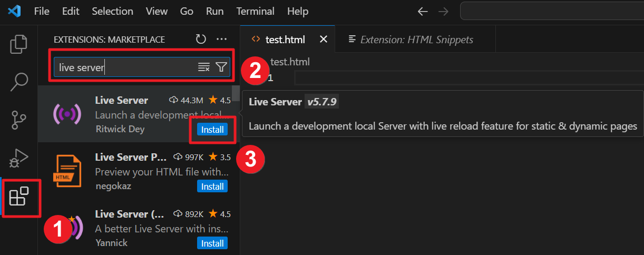Close the test.html tab

pyautogui.click(x=324, y=39)
